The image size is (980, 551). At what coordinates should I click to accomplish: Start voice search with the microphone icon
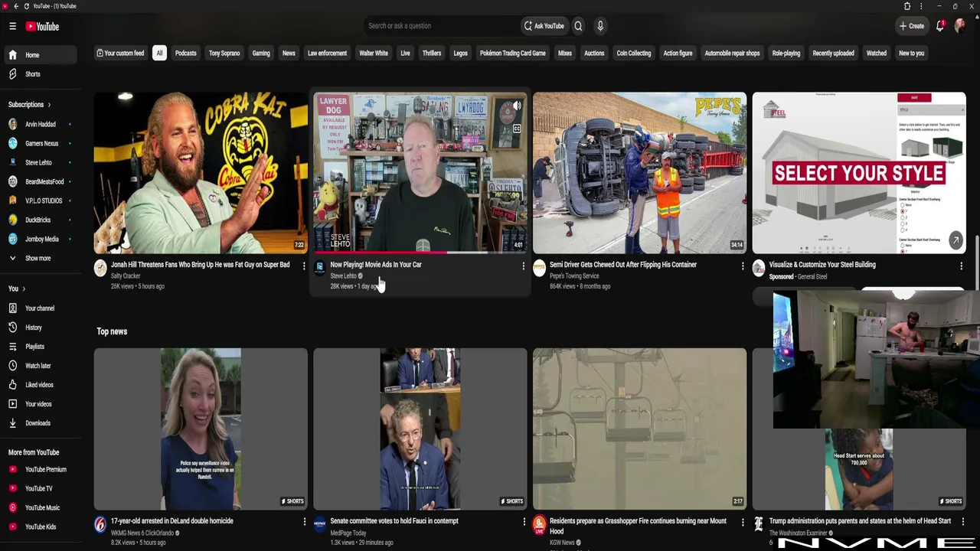tap(600, 26)
